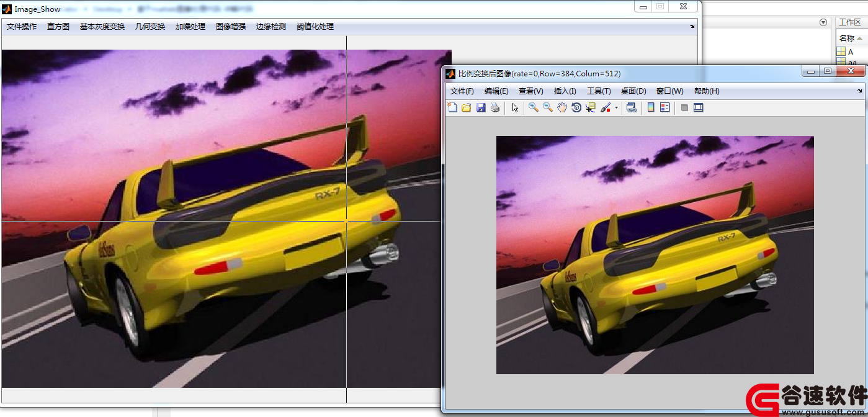Open the 文件操作 menu in Image_Show
Viewport: 868px width, 417px height.
[22, 27]
